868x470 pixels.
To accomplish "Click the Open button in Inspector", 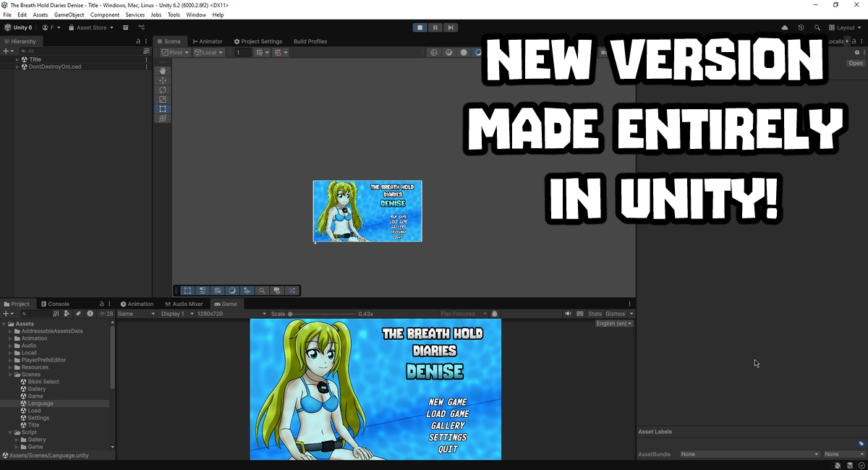I will click(856, 63).
